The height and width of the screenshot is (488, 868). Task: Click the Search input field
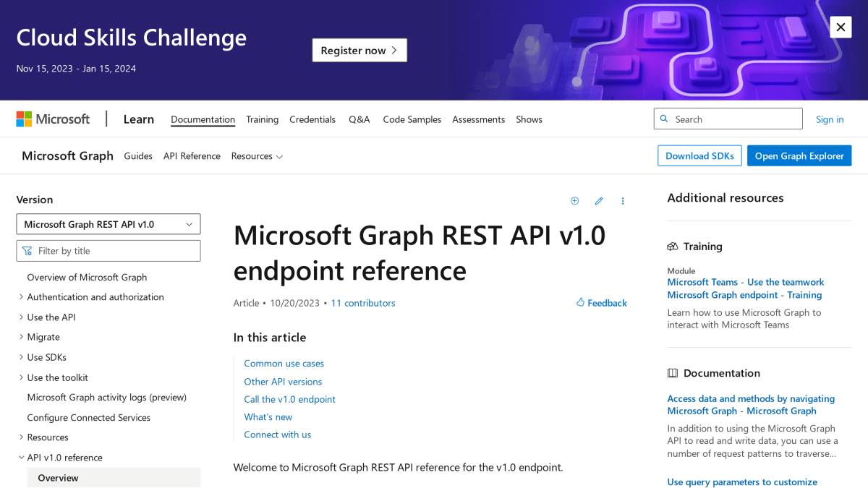(x=728, y=119)
